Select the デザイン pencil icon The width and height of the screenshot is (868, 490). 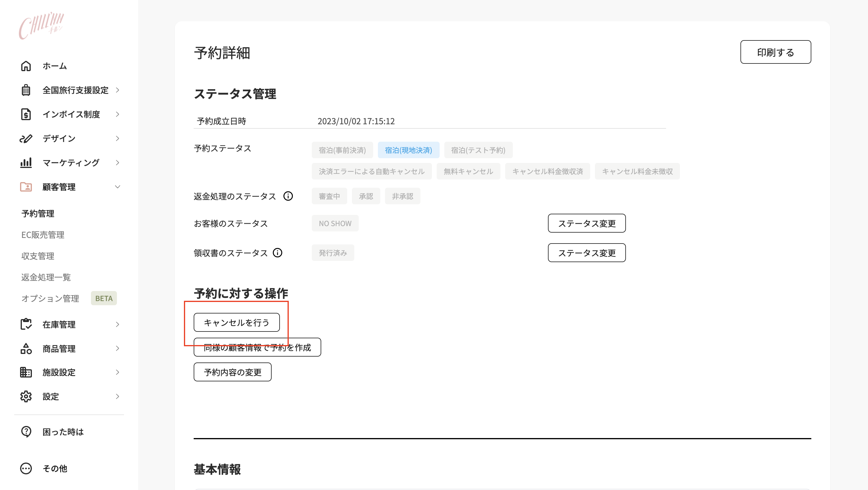[x=26, y=138]
